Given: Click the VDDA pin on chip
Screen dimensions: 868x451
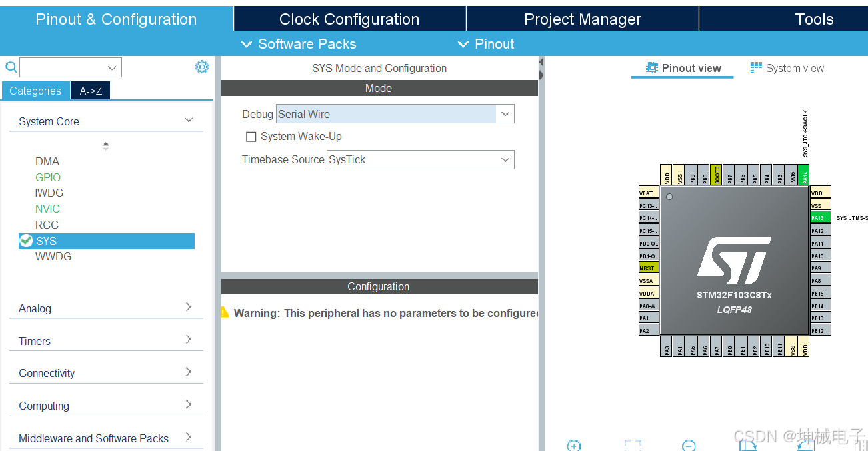Looking at the screenshot, I should pyautogui.click(x=649, y=293).
